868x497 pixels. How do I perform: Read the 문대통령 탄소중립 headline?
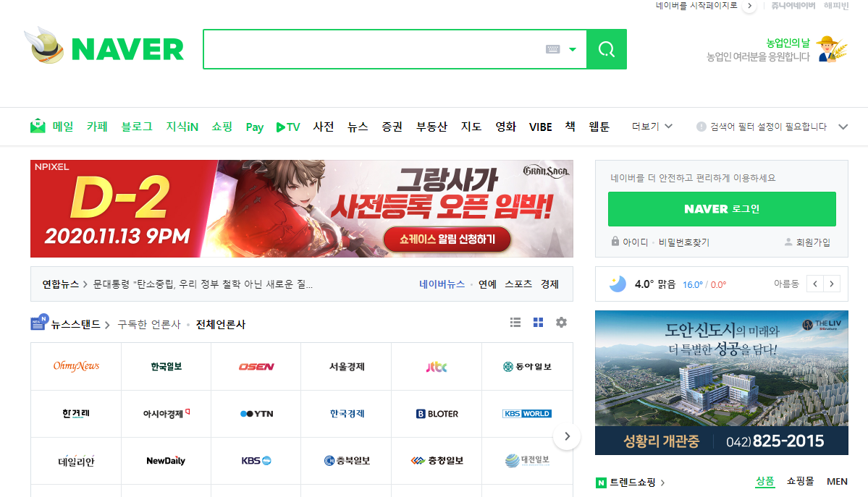203,284
